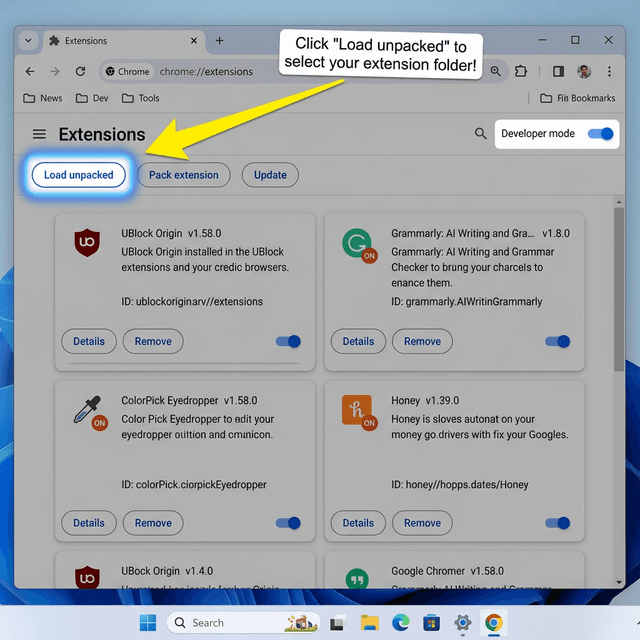The height and width of the screenshot is (640, 640).
Task: Reload the page with the refresh icon
Action: coord(80,71)
